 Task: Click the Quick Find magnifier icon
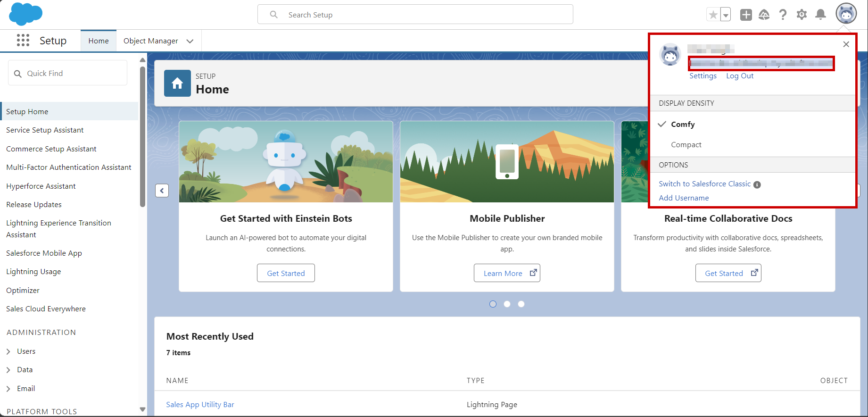tap(18, 74)
